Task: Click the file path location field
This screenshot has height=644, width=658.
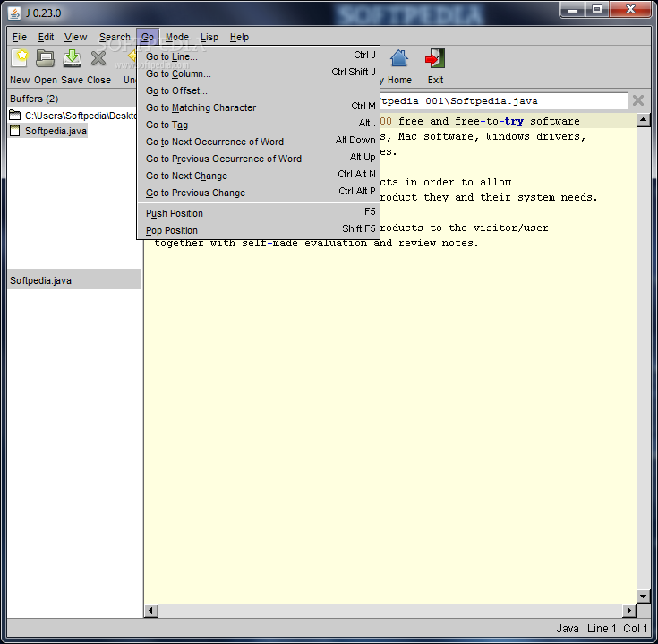Action: pyautogui.click(x=503, y=100)
